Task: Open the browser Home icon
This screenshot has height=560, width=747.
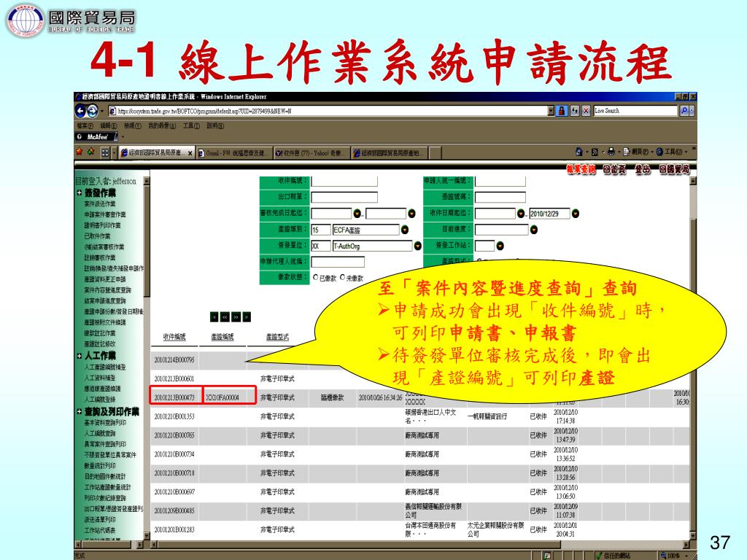Action: (578, 152)
